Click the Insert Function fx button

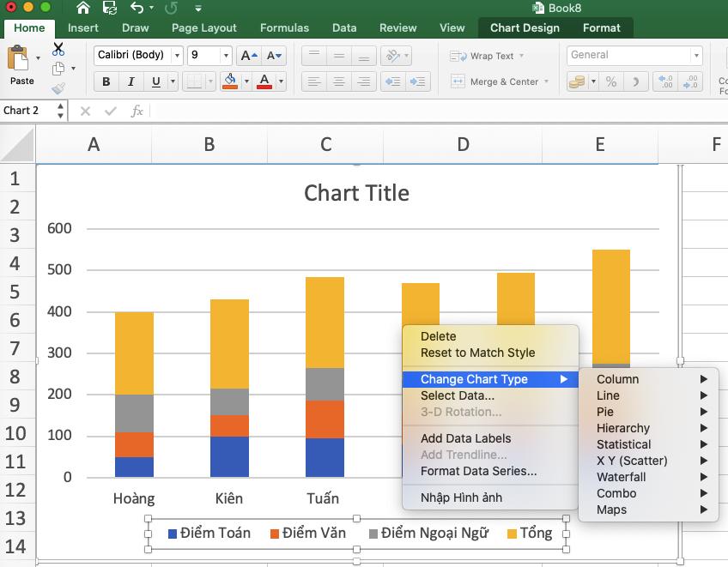137,111
